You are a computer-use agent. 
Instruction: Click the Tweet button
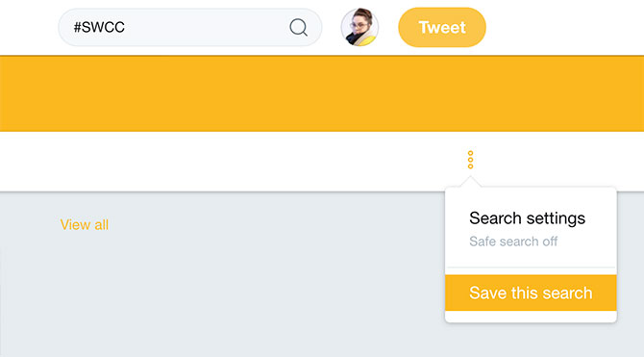pos(442,27)
